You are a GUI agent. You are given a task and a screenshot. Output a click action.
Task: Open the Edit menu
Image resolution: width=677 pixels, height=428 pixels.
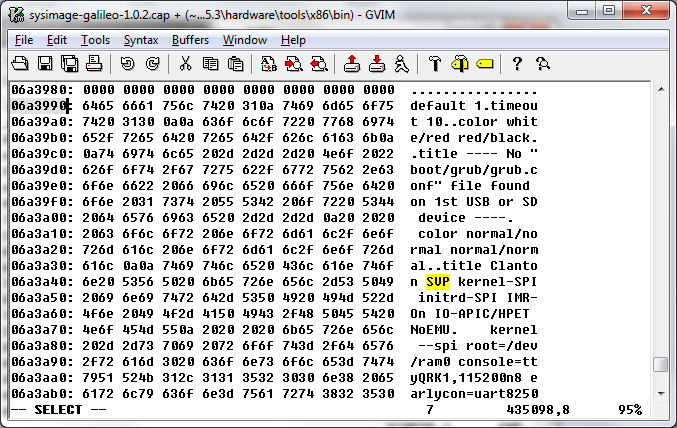click(x=57, y=40)
